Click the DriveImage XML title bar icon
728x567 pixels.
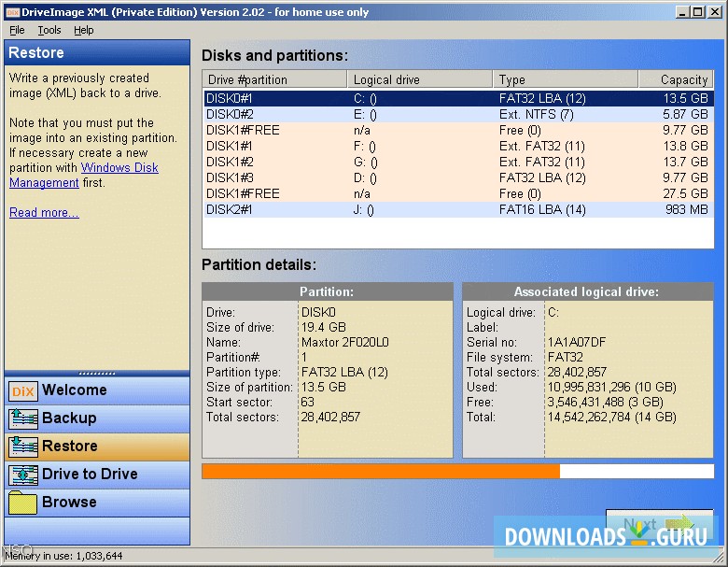(11, 11)
